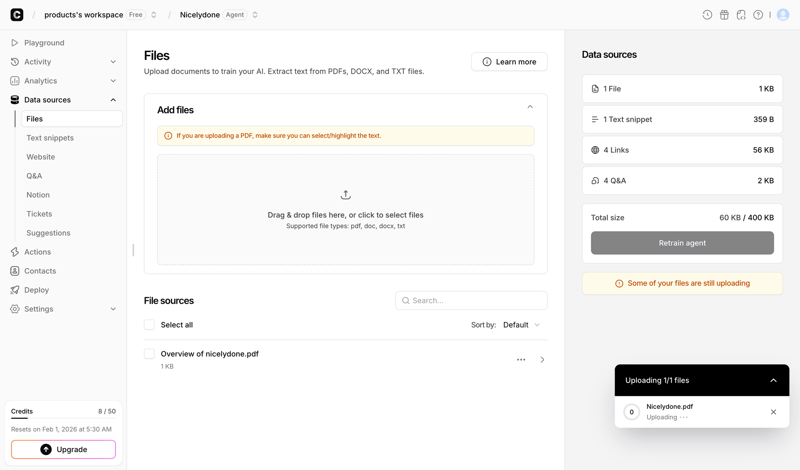Screen dimensions: 800x470
Task: Click the Credits usage progress bar
Action: coord(63,418)
